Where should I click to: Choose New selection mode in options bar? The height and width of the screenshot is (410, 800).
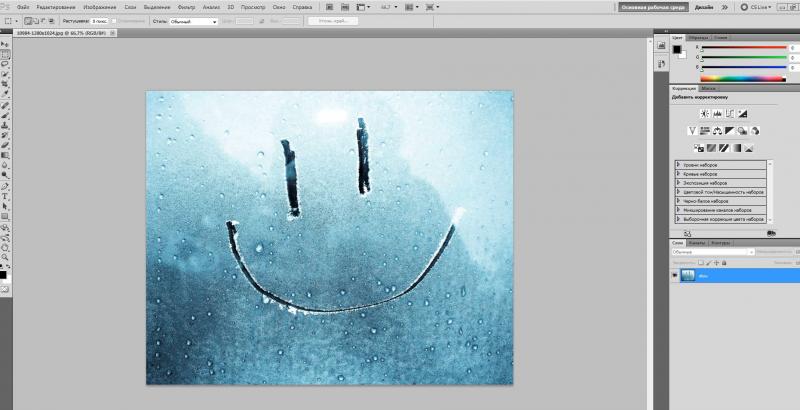pyautogui.click(x=28, y=21)
